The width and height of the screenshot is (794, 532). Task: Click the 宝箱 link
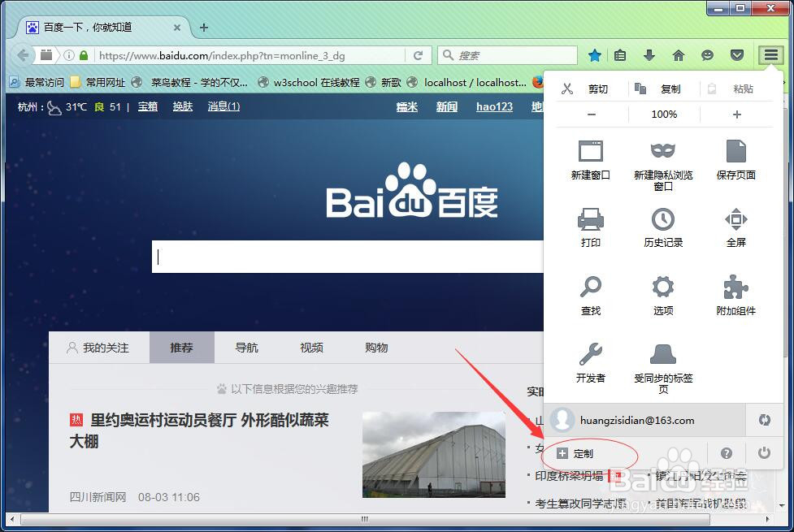coord(148,106)
